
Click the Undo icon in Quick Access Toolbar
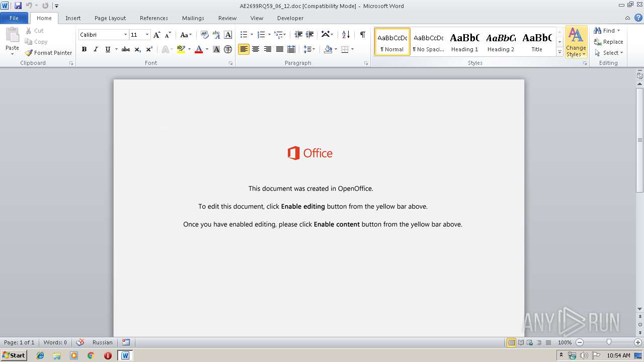tap(29, 6)
